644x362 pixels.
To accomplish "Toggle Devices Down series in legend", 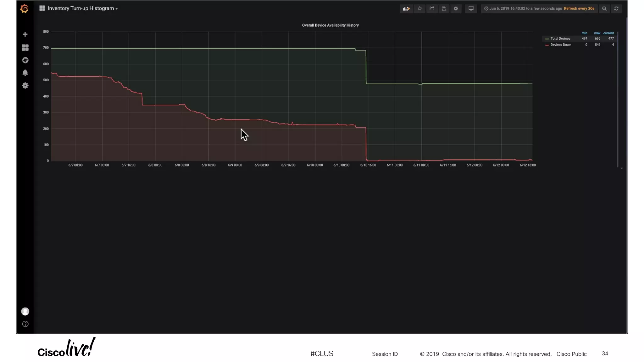I will click(x=561, y=45).
